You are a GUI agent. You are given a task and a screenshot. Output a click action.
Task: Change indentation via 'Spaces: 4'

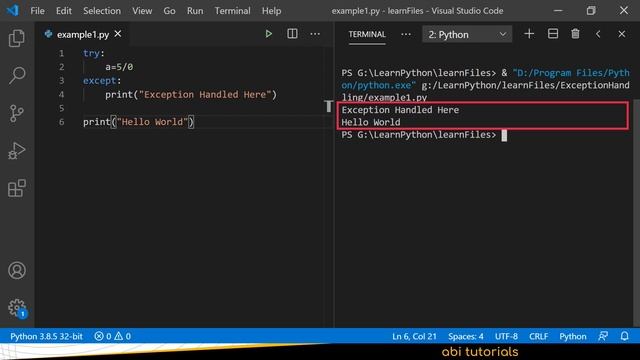tap(466, 336)
